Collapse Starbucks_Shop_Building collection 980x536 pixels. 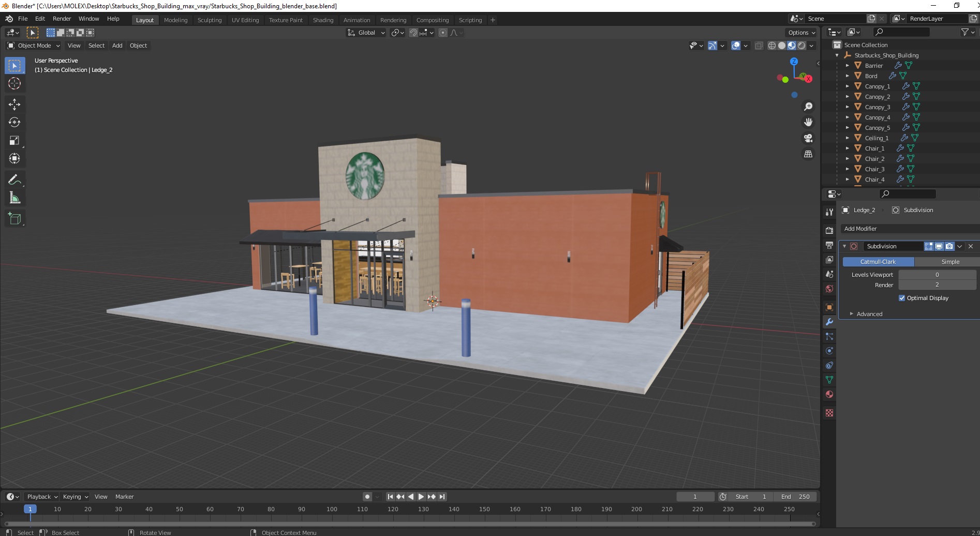(x=837, y=55)
